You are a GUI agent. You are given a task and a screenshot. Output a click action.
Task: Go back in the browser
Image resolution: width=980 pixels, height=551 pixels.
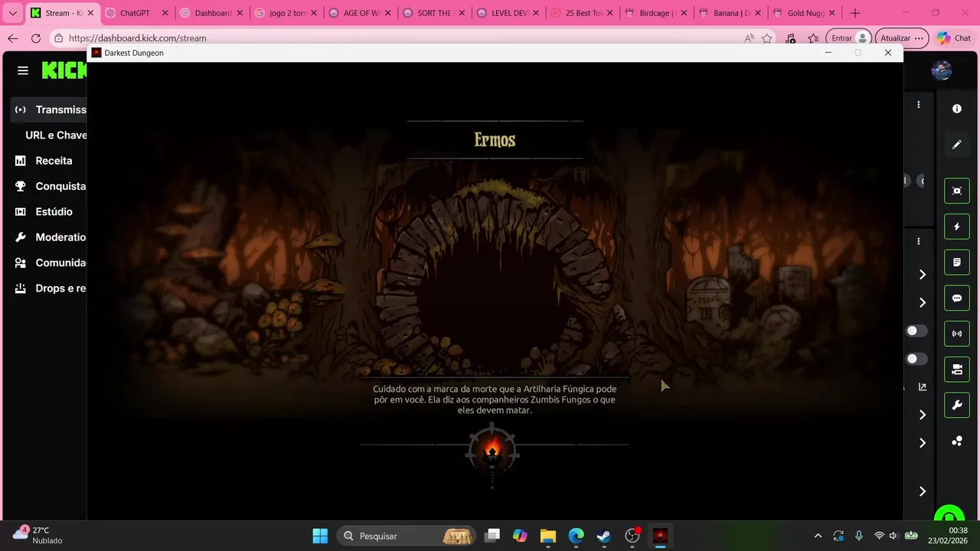point(12,38)
